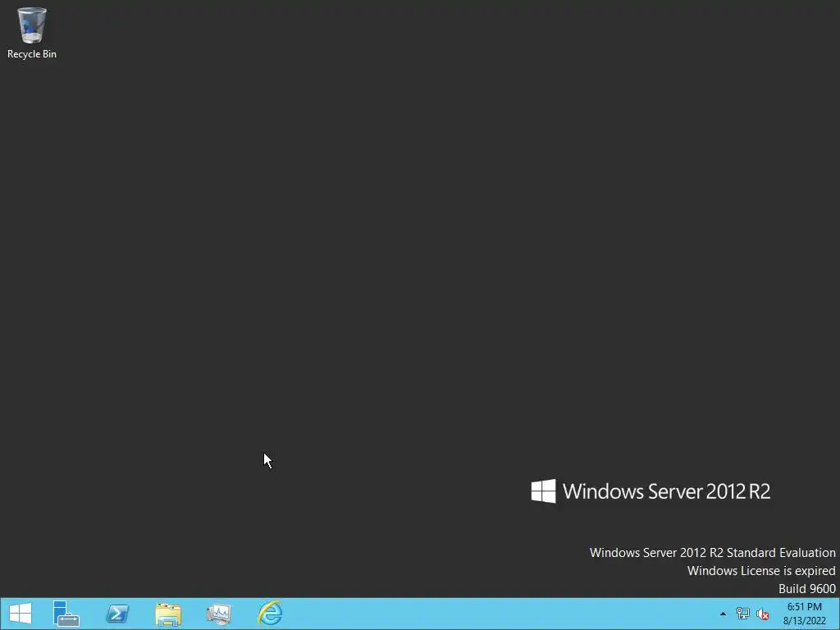Select the Recycle Bin desktop icon
840x630 pixels.
32,33
